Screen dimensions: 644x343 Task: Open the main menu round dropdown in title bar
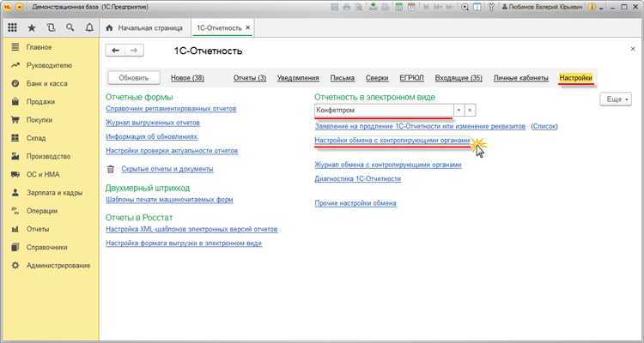tap(19, 7)
